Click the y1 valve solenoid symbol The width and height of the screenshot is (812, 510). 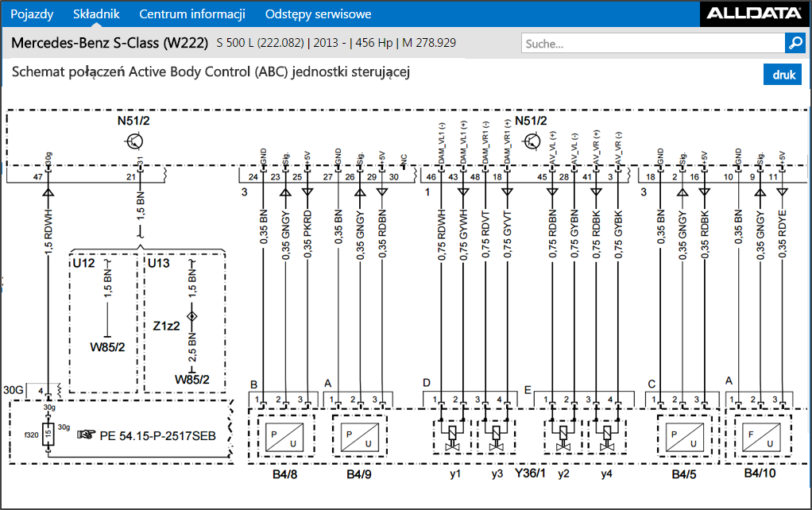[453, 438]
